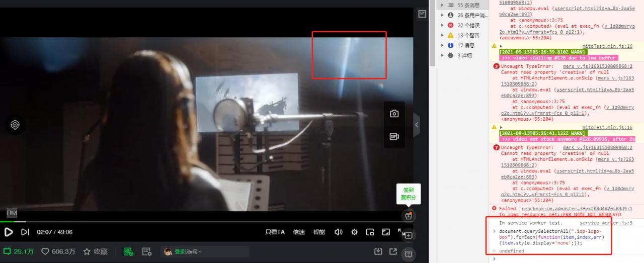Open the 智能 quality selector

(318, 232)
